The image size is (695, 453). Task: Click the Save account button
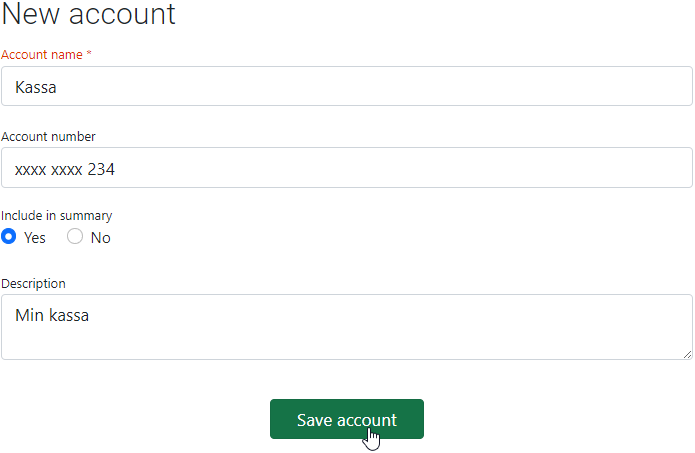(346, 419)
